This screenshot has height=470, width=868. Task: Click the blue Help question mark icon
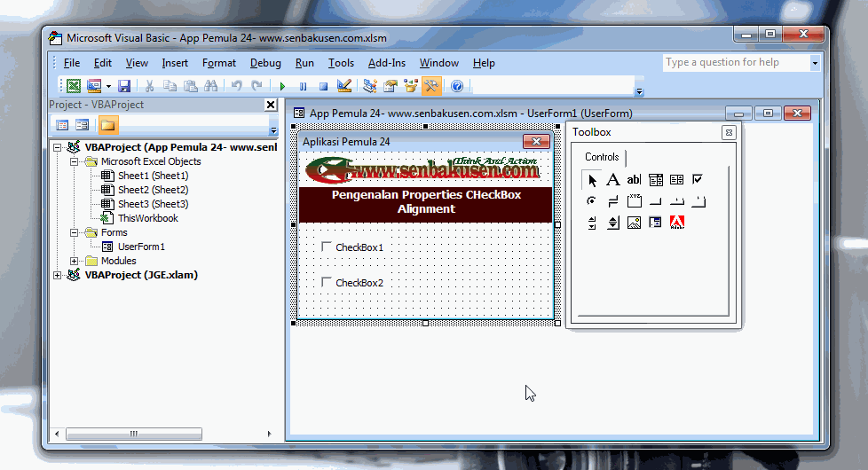pos(457,86)
